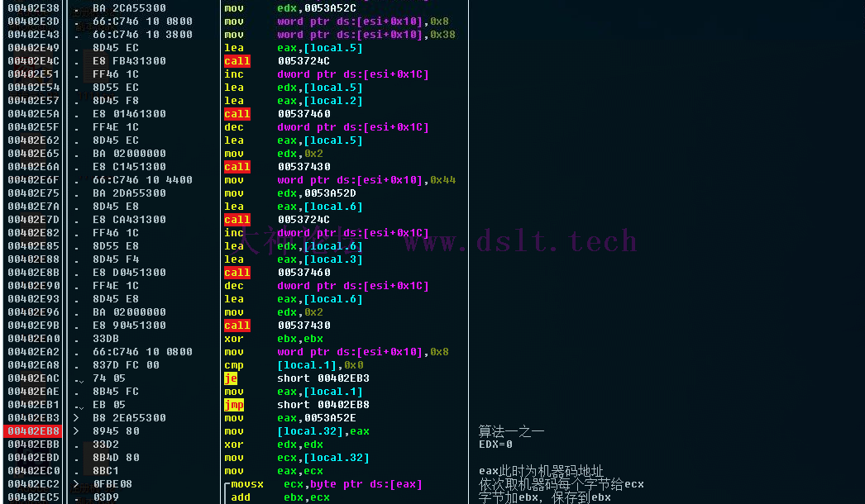Image resolution: width=865 pixels, height=504 pixels.
Task: Click the "cmp [local.1],0x0" instruction
Action: click(x=293, y=365)
